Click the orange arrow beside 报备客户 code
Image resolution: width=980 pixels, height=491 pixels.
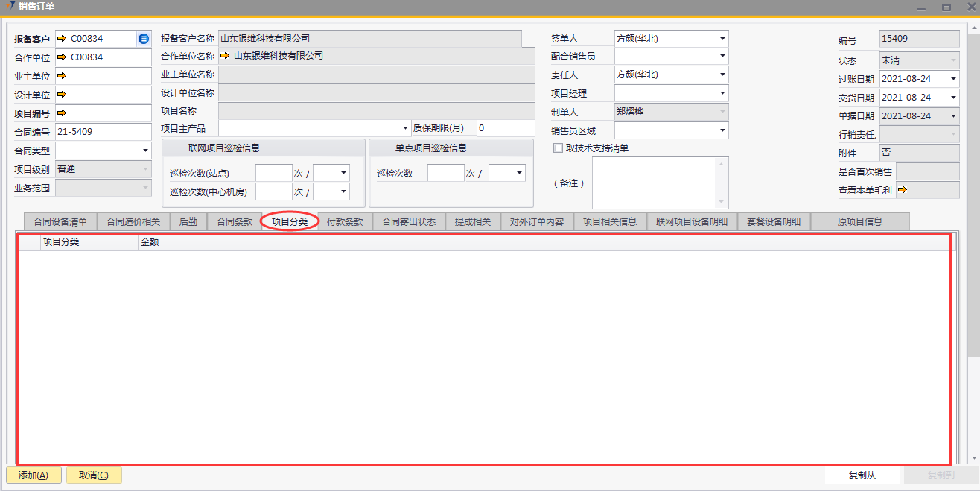coord(62,38)
